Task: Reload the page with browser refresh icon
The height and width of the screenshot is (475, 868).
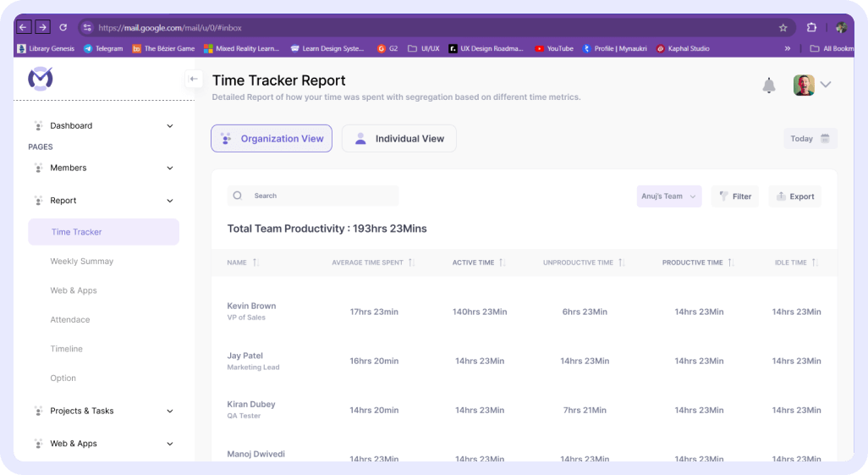Action: click(x=63, y=27)
